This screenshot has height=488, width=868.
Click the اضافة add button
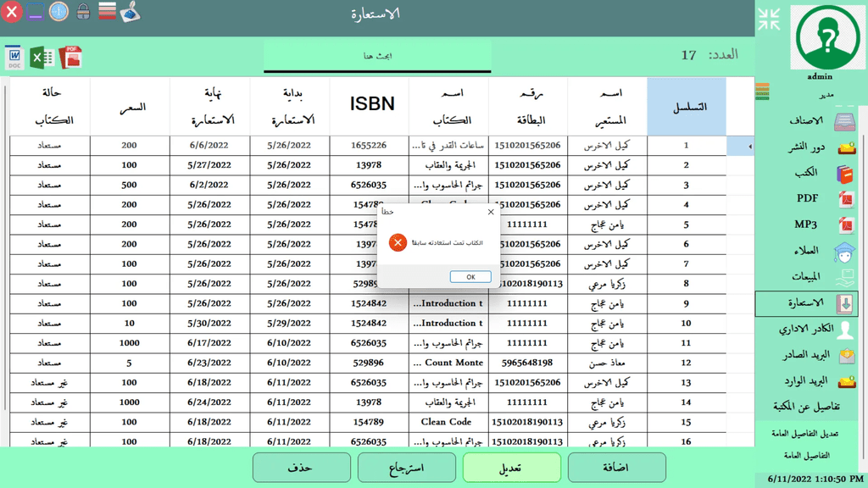pyautogui.click(x=617, y=468)
